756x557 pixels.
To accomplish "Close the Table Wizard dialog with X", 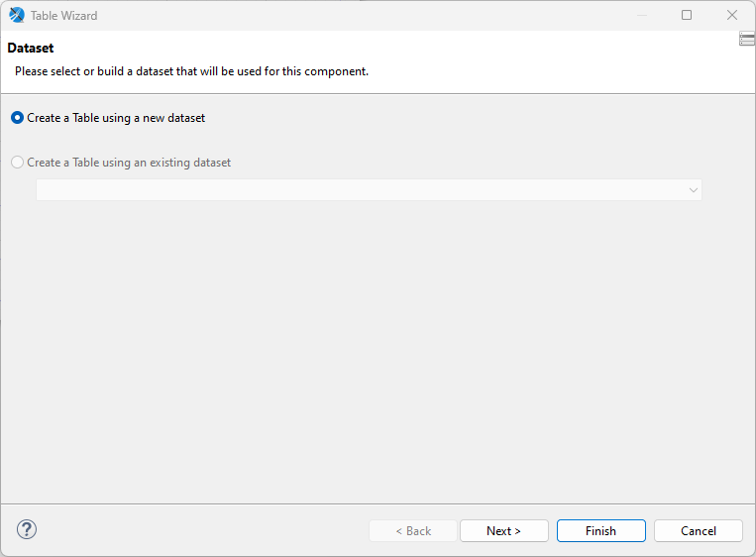I will tap(732, 15).
